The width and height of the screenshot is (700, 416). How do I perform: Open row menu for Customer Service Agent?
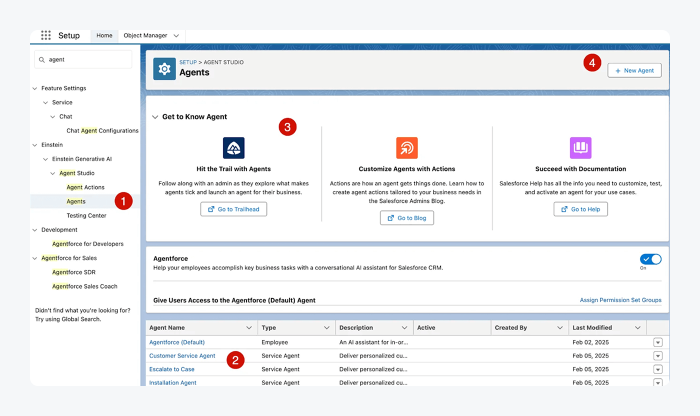[x=658, y=356]
